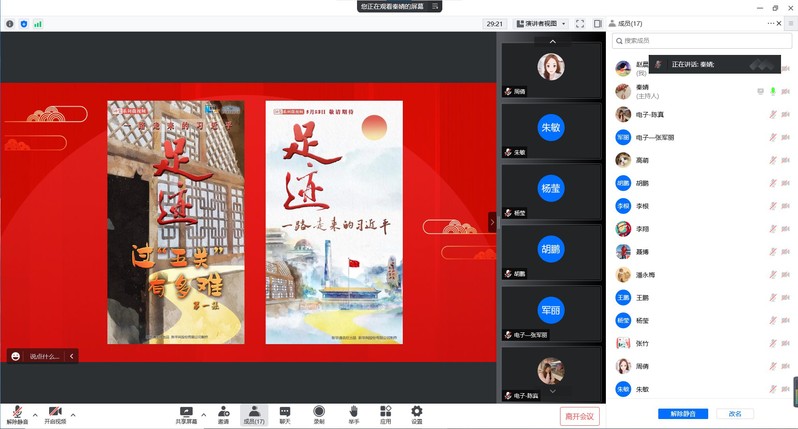Viewport: 798px width, 429px height.
Task: Click 张竹's camera-off icon
Action: pyautogui.click(x=786, y=344)
